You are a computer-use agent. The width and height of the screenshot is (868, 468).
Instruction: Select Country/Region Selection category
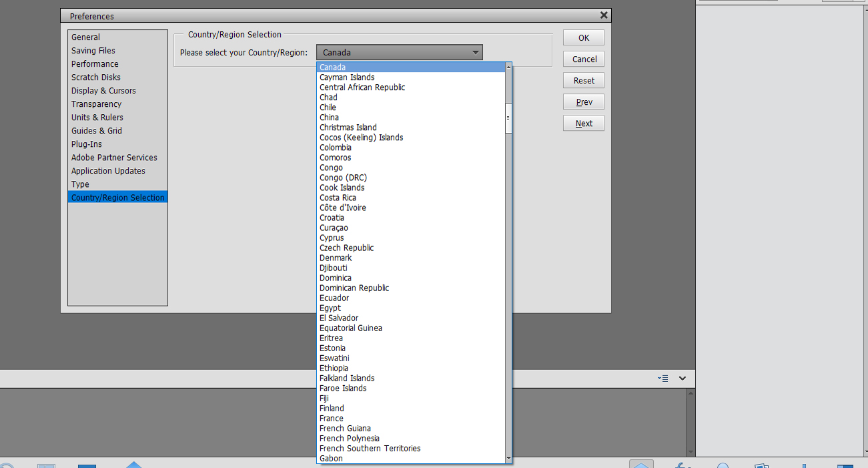click(x=117, y=197)
